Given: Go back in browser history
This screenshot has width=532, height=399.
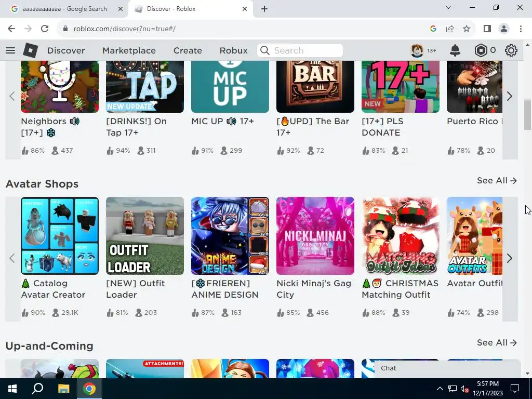Looking at the screenshot, I should click(x=11, y=29).
